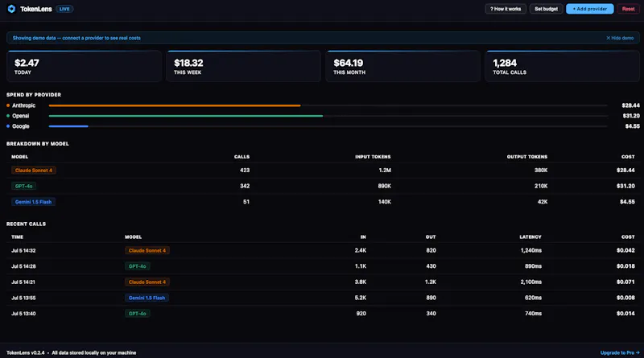644x358 pixels.
Task: Click the OpenAI green spend bar
Action: (186, 116)
